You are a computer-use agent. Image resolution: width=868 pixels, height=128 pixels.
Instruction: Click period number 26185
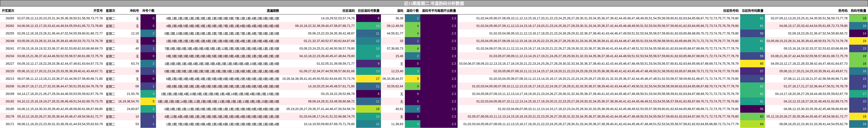(x=10, y=109)
